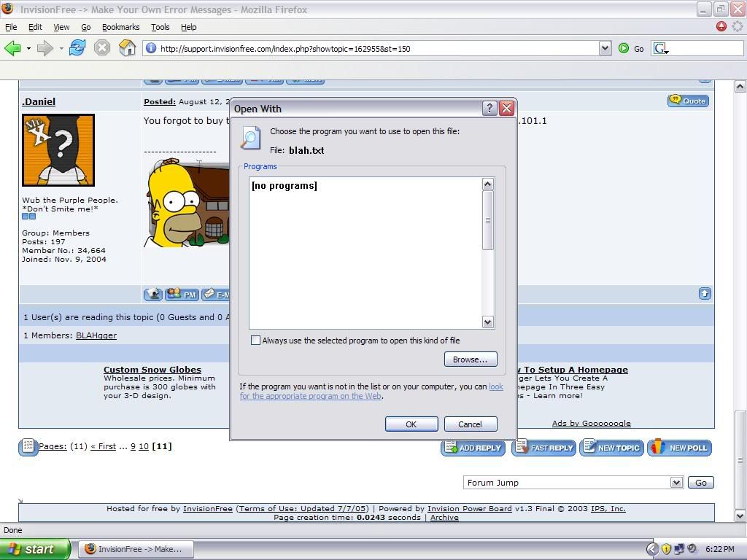Screen dimensions: 747x560
Task: Open the Bookmarks menu
Action: [121, 27]
